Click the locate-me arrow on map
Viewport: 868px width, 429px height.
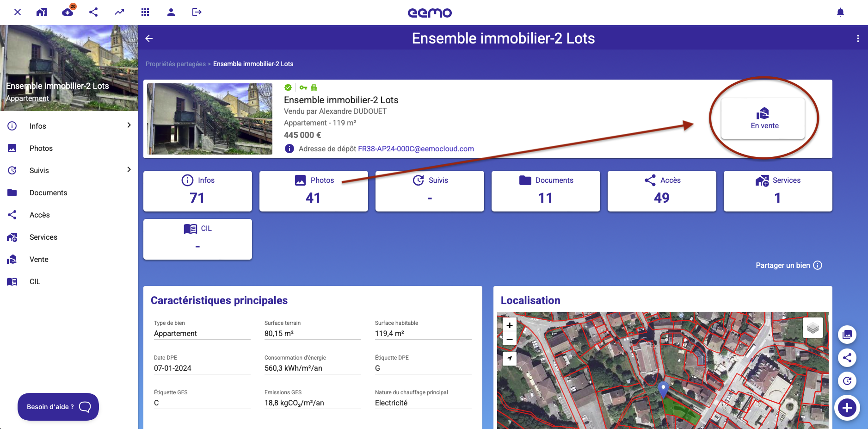[509, 358]
